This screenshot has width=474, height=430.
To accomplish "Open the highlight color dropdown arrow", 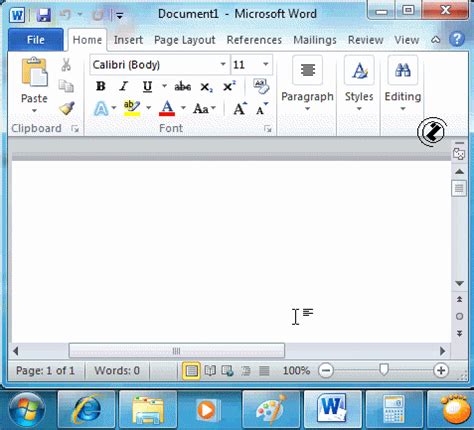I will (x=148, y=108).
